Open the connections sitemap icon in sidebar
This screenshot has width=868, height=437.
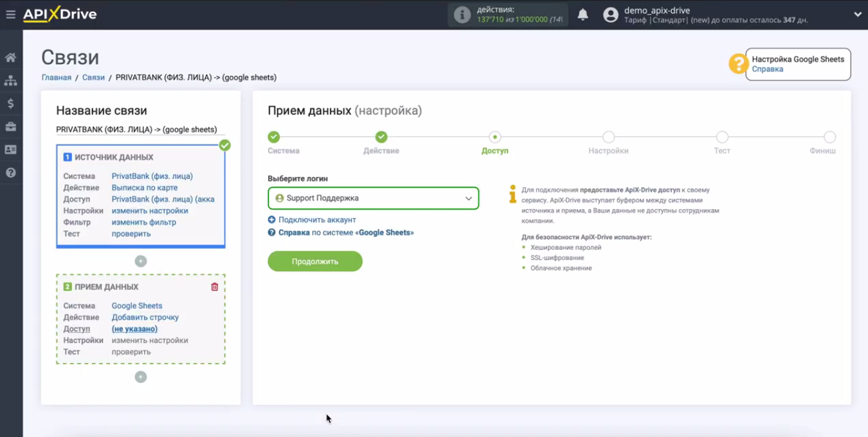(x=11, y=80)
